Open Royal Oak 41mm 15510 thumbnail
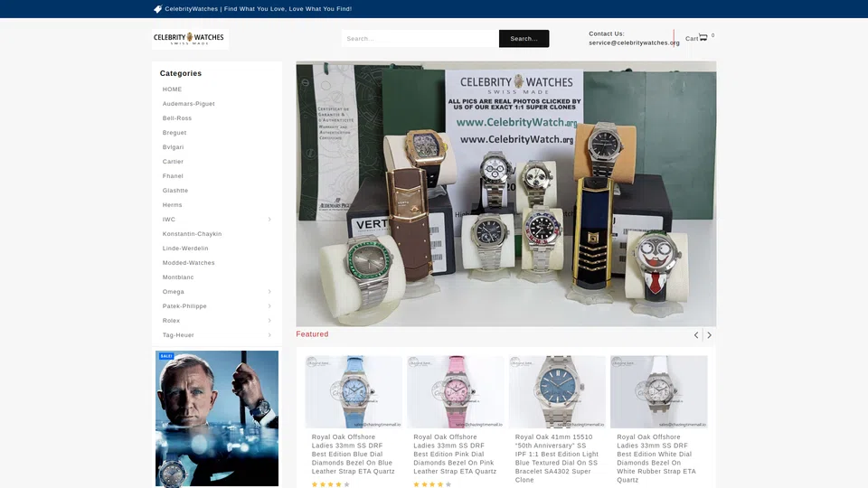The width and height of the screenshot is (868, 488). point(558,391)
